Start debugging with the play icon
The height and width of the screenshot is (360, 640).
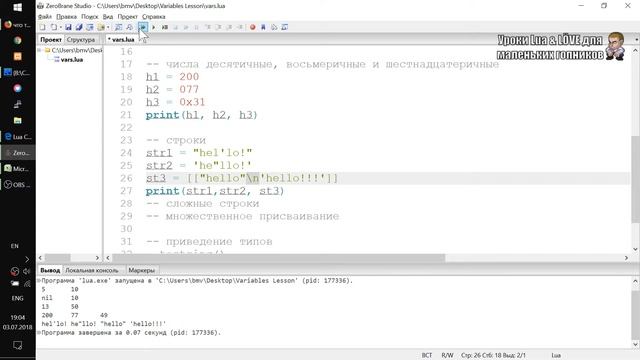coord(153,27)
